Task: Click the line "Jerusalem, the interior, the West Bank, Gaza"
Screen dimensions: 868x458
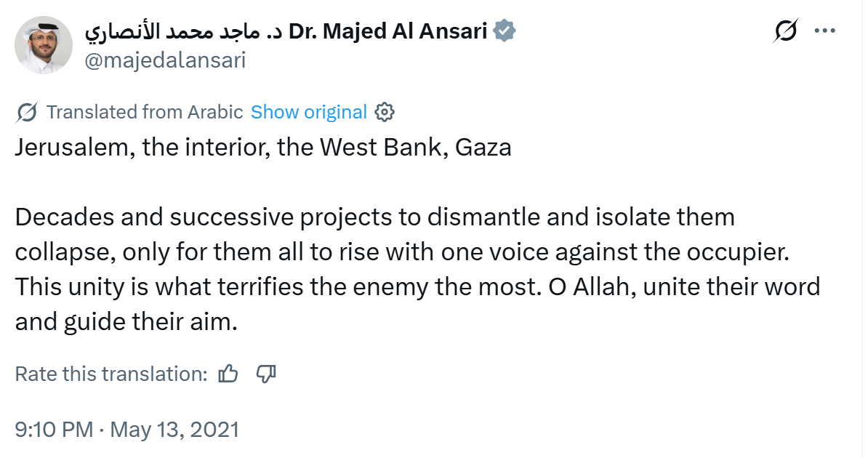Action: pyautogui.click(x=263, y=148)
